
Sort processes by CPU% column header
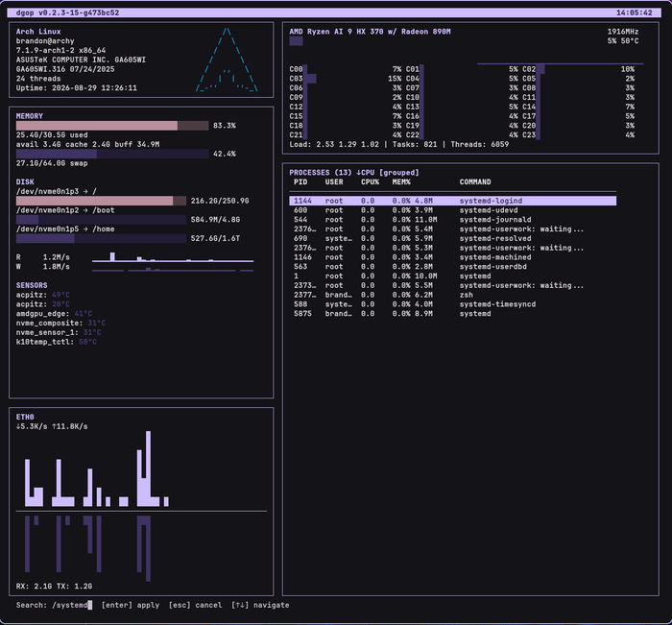coord(370,181)
